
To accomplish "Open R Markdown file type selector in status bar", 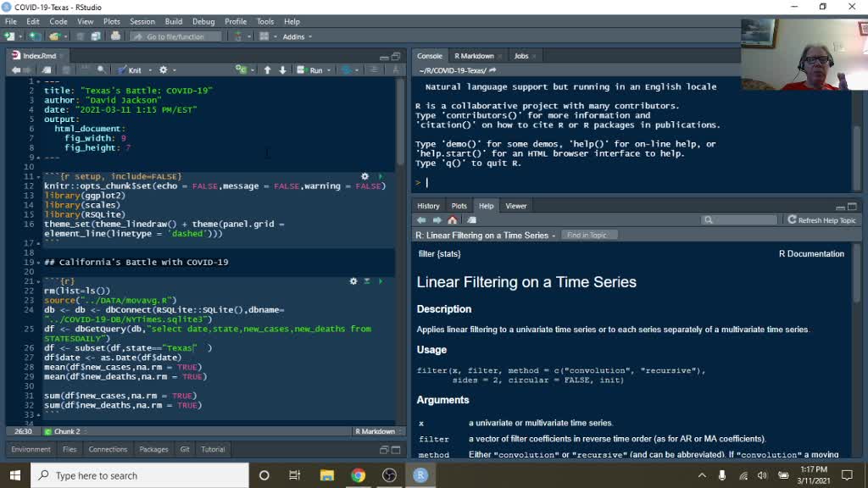I will tap(379, 431).
